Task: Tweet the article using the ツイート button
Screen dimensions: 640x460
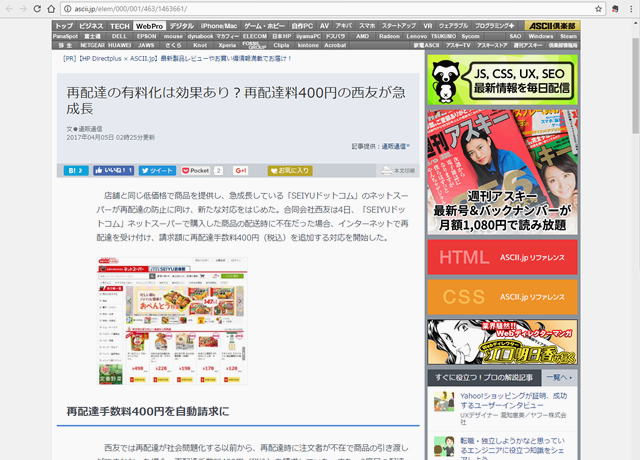Action: (x=157, y=171)
